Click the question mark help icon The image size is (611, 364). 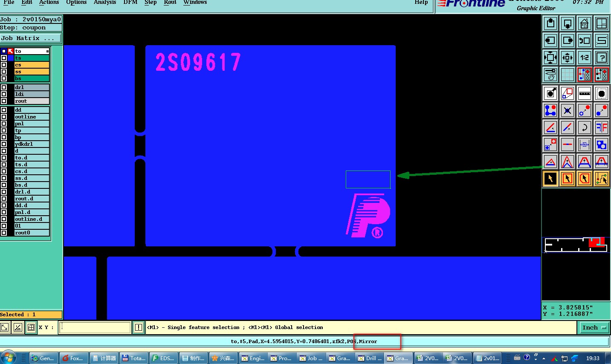tap(602, 58)
